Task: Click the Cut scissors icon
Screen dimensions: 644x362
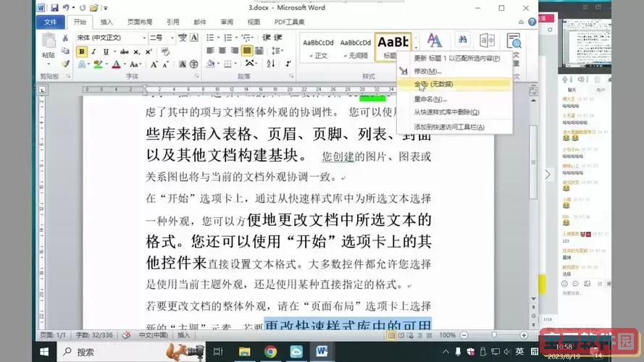Action: (x=65, y=38)
